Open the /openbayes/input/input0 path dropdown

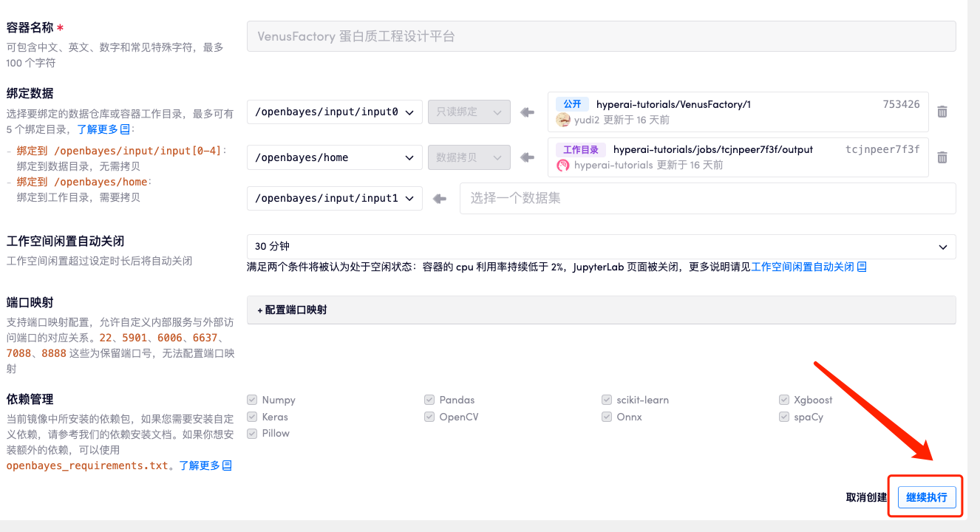(x=335, y=112)
